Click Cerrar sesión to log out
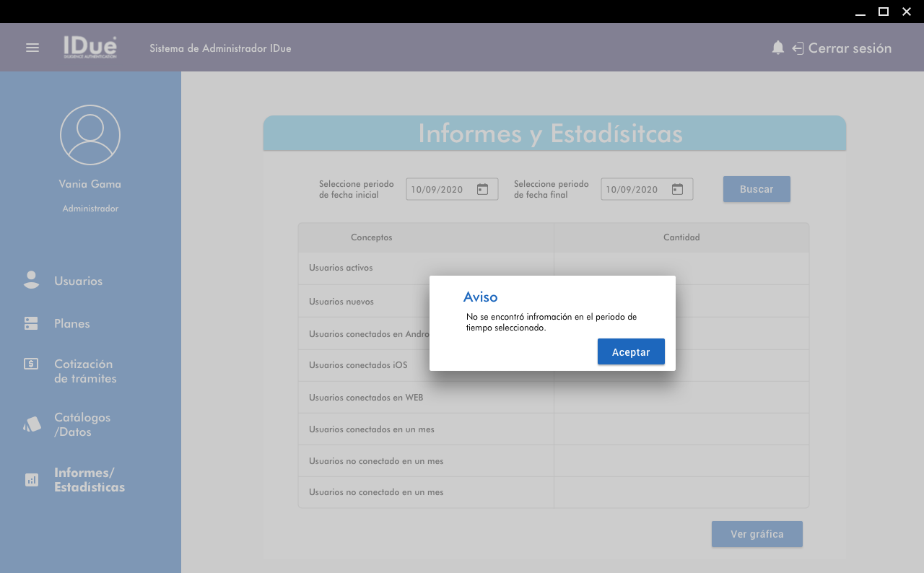The width and height of the screenshot is (924, 573). coord(849,48)
